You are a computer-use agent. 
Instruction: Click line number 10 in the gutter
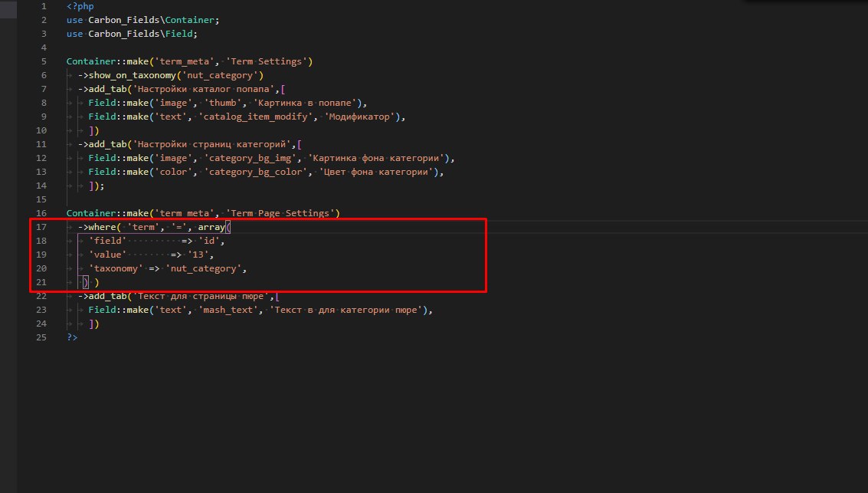click(41, 131)
